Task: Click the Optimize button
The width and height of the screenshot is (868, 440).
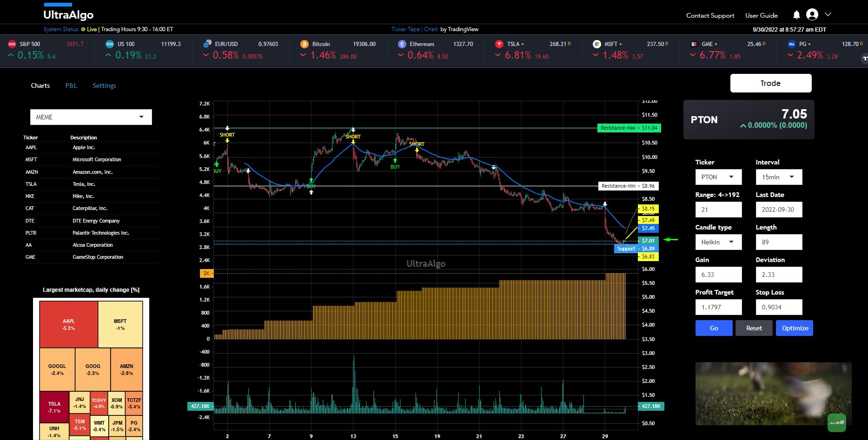Action: (x=795, y=328)
